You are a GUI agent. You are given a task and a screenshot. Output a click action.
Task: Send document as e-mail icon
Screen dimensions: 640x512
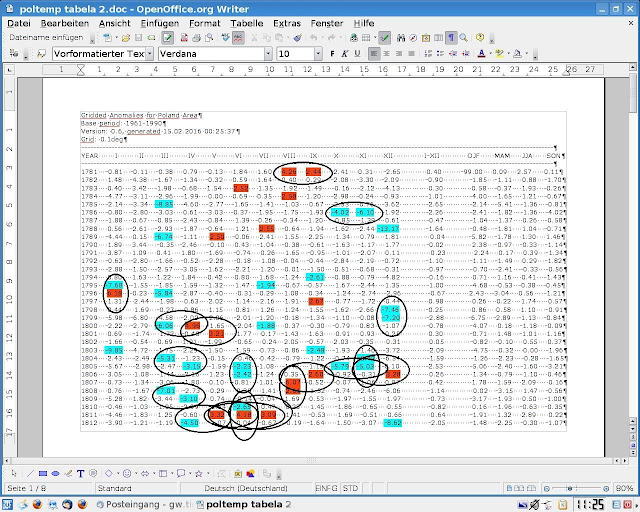(x=151, y=38)
